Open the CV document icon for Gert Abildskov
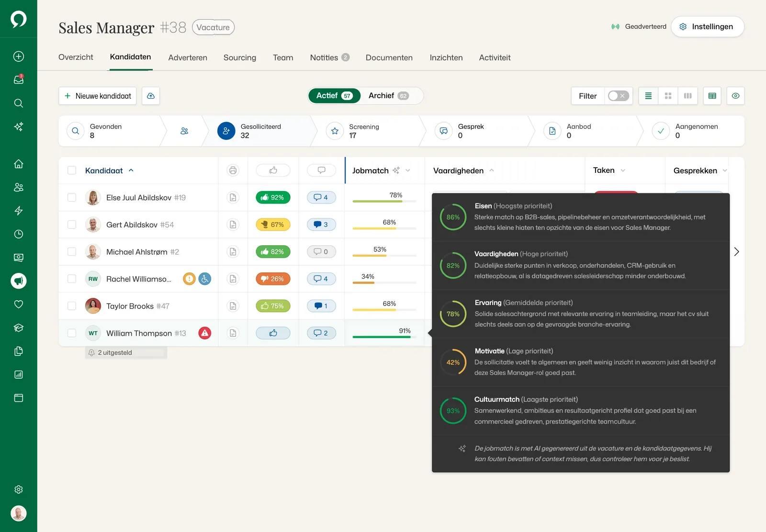Viewport: 766px width, 532px height. (x=233, y=225)
